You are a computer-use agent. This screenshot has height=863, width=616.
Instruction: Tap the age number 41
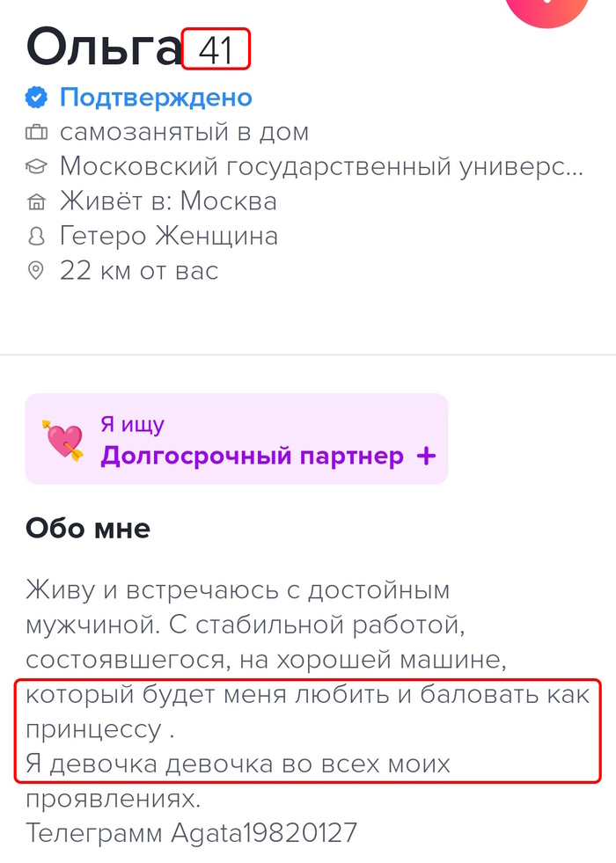(216, 50)
